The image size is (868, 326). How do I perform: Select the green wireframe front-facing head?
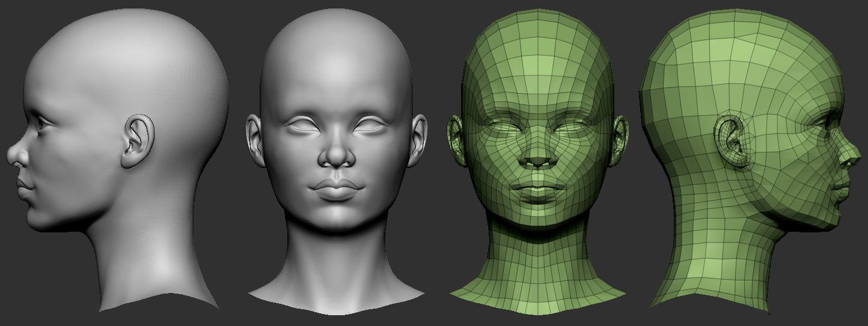point(538,162)
